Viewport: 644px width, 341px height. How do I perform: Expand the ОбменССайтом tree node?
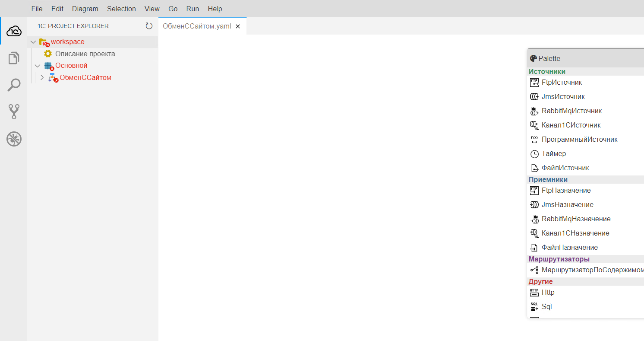click(42, 78)
